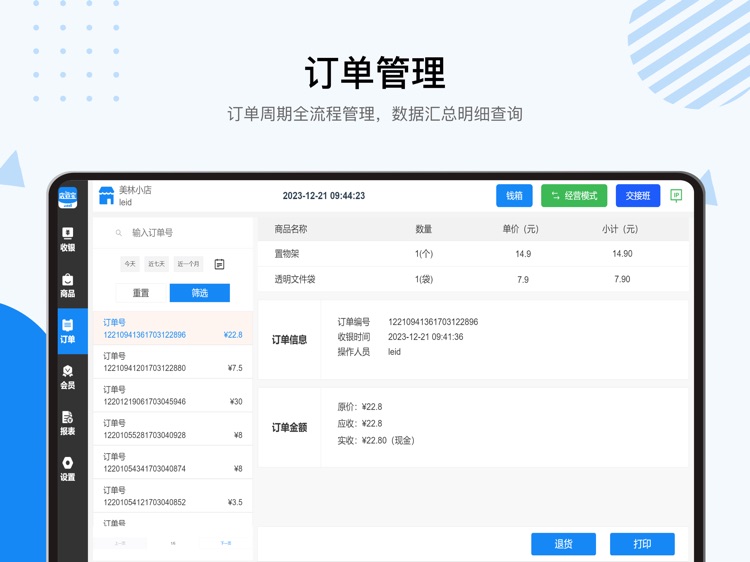The image size is (750, 562).
Task: Focus the 输入订单号 search field
Action: pos(173,233)
